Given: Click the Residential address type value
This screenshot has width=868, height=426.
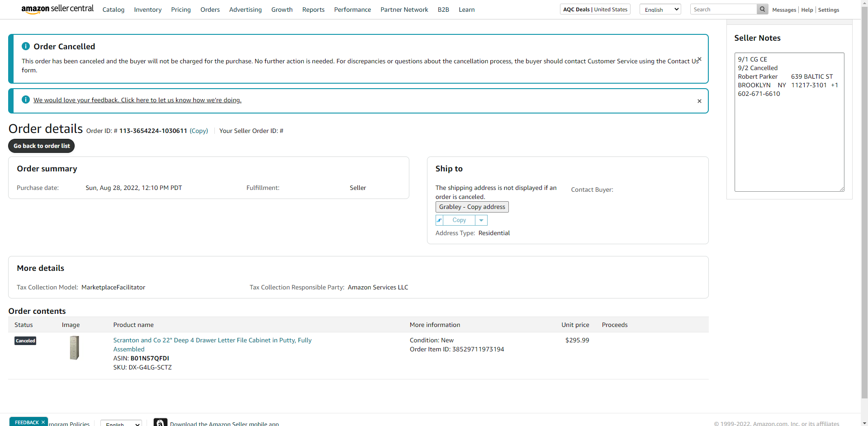Looking at the screenshot, I should (x=494, y=233).
